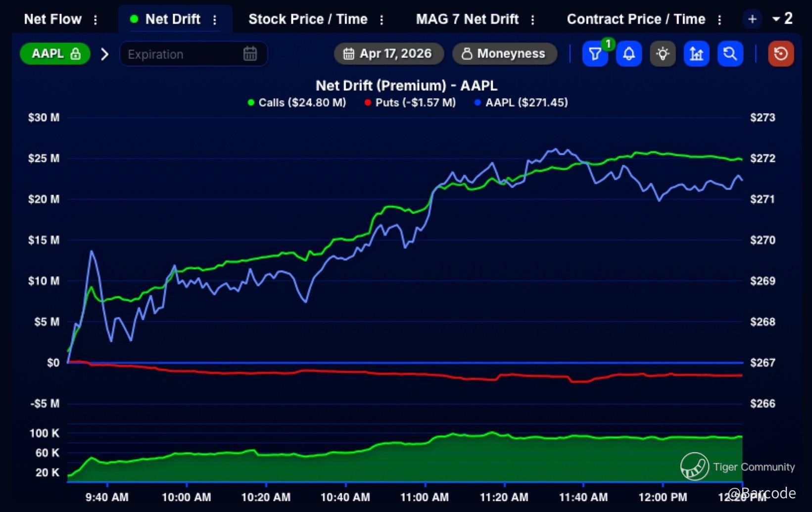Toggle the Calls series in the legend

tap(296, 102)
